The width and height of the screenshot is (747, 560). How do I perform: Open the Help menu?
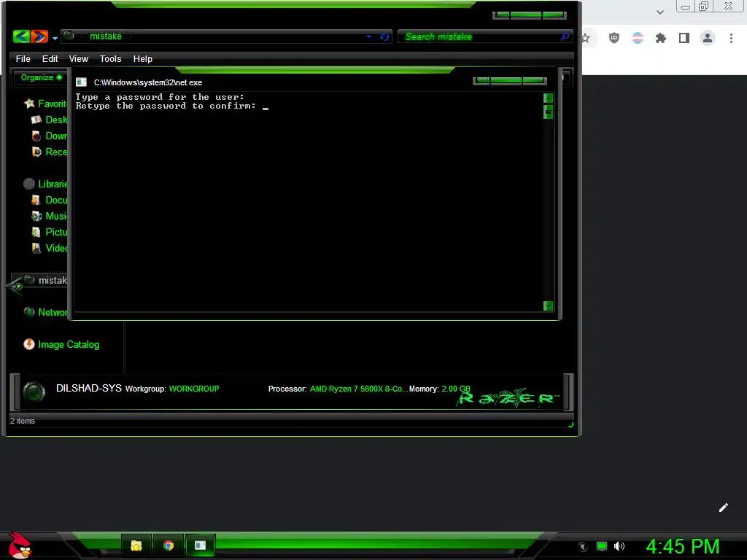coord(142,58)
